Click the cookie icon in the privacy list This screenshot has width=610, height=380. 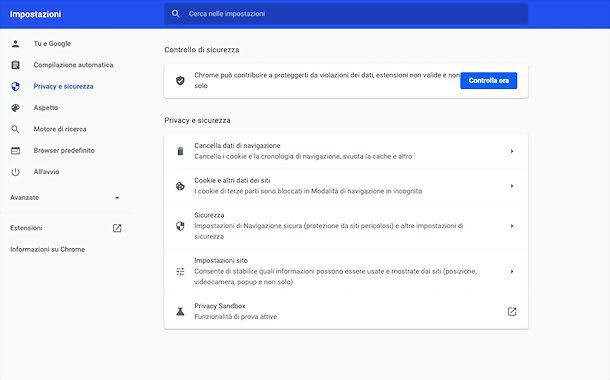click(x=180, y=186)
